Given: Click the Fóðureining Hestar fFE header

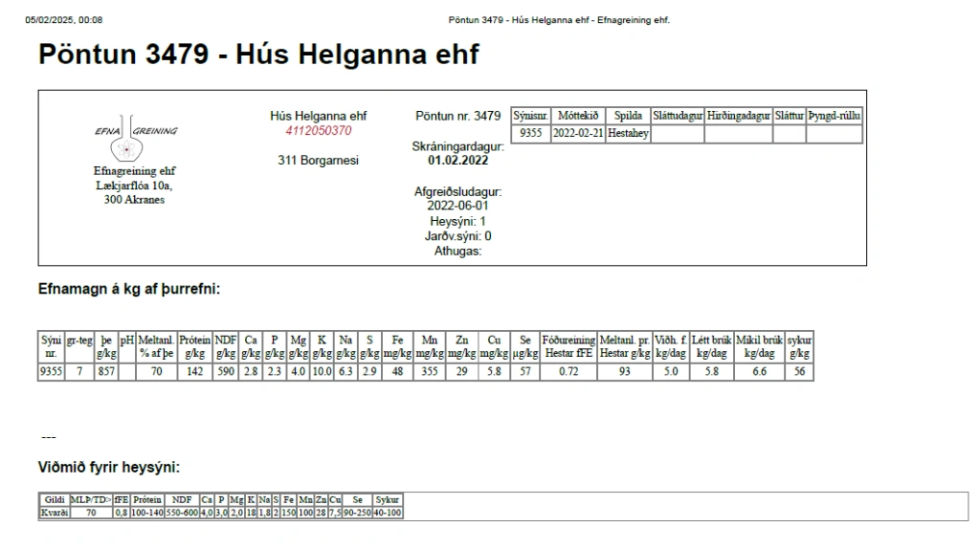Looking at the screenshot, I should [x=568, y=346].
